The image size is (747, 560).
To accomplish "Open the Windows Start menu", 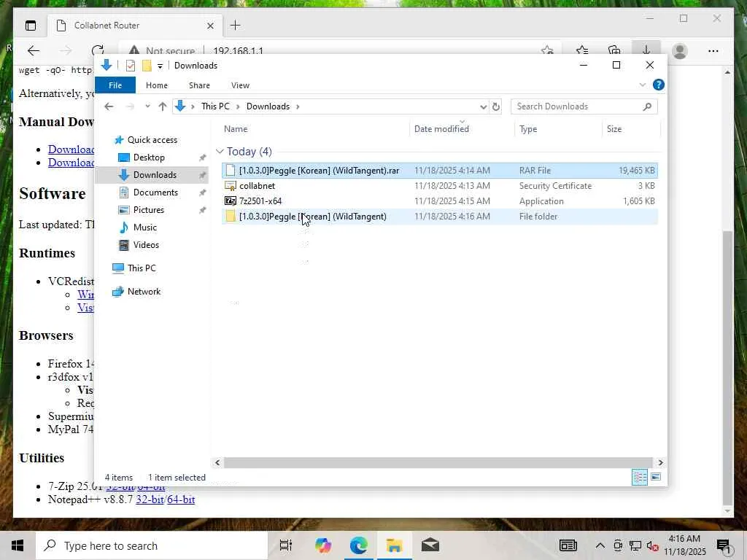I will tap(18, 545).
